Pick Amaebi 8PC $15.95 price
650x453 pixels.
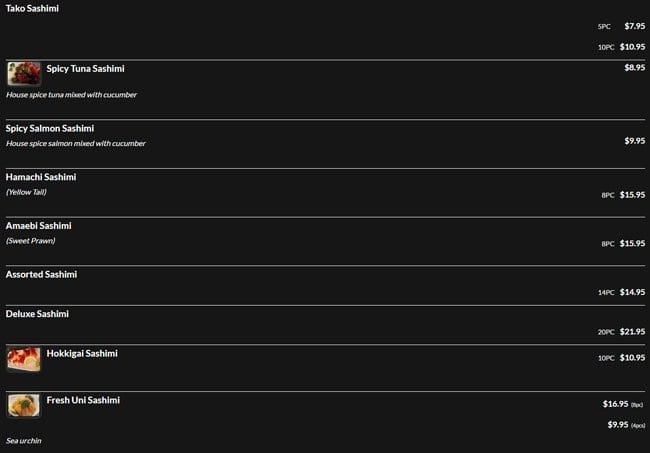click(623, 243)
